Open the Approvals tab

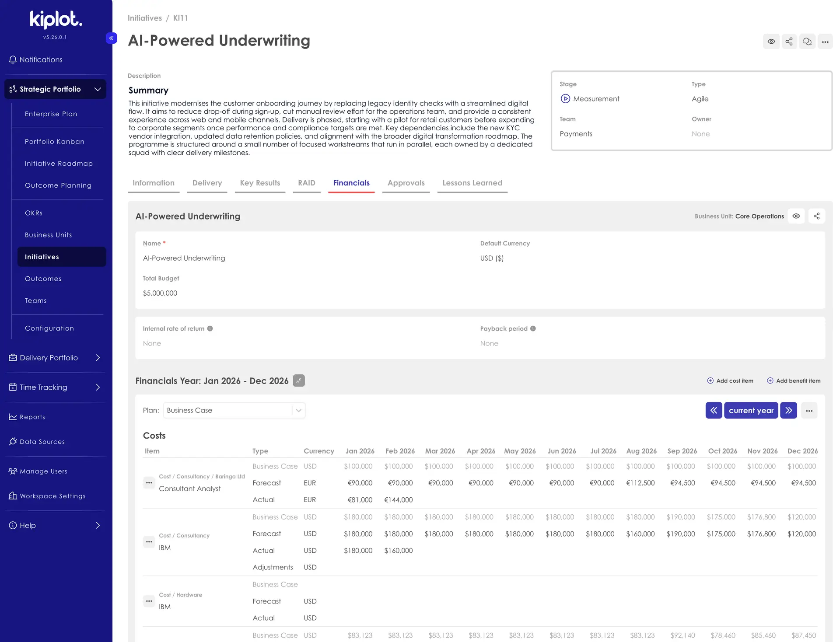coord(406,183)
